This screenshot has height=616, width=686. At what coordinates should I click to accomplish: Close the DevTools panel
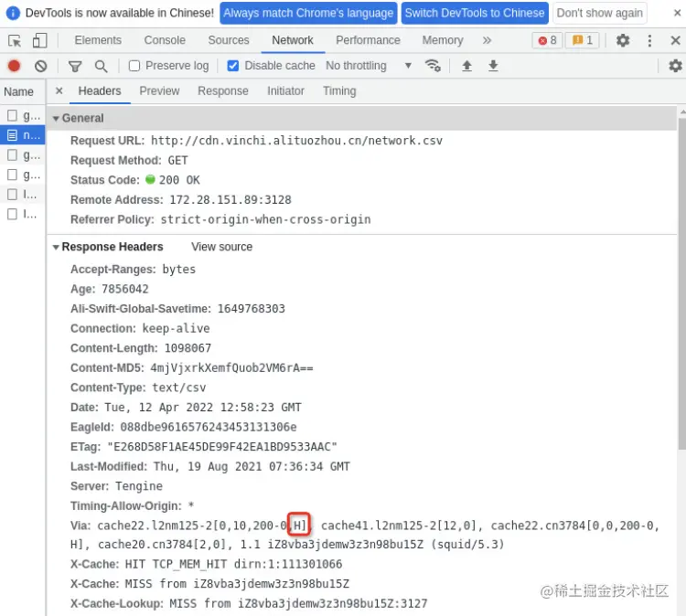[675, 40]
